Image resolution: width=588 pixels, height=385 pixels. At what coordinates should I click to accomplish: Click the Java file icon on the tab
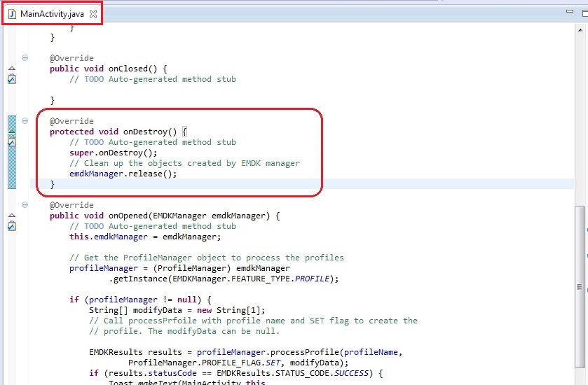point(12,14)
